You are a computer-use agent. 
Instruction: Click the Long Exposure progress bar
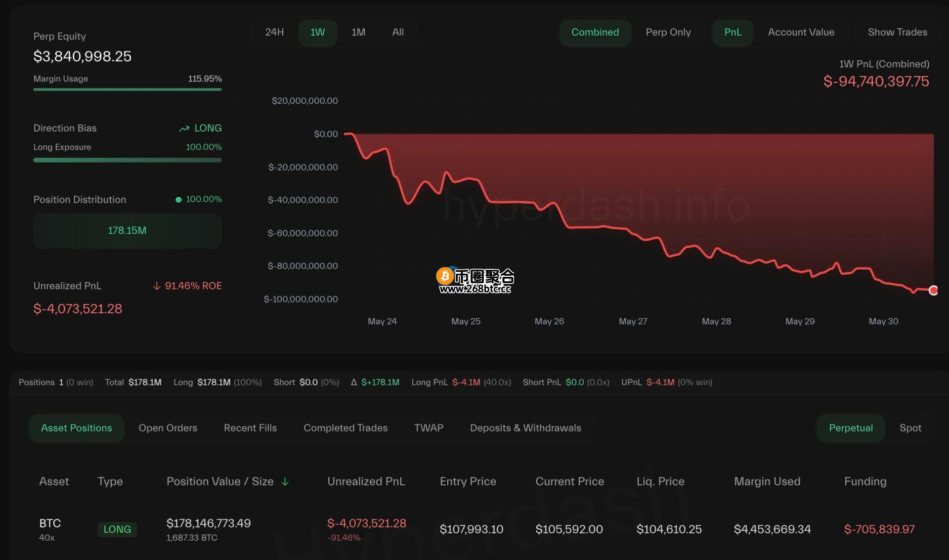point(127,160)
